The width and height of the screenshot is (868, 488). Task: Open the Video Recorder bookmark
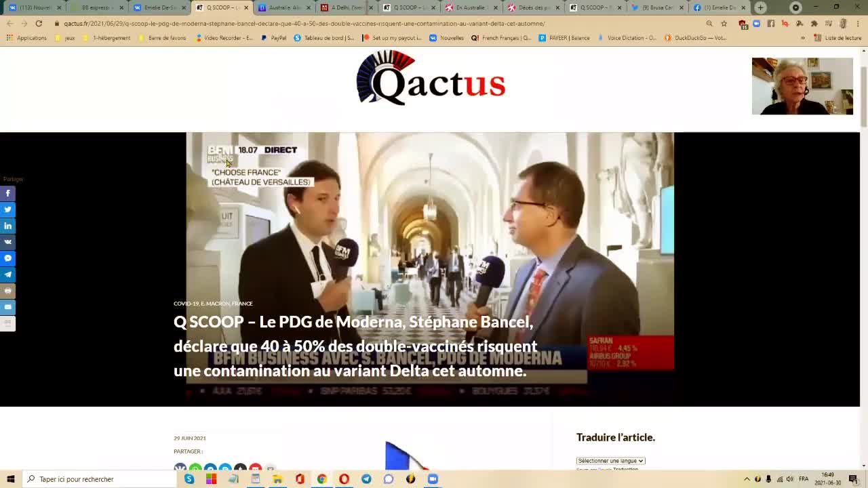coord(224,38)
